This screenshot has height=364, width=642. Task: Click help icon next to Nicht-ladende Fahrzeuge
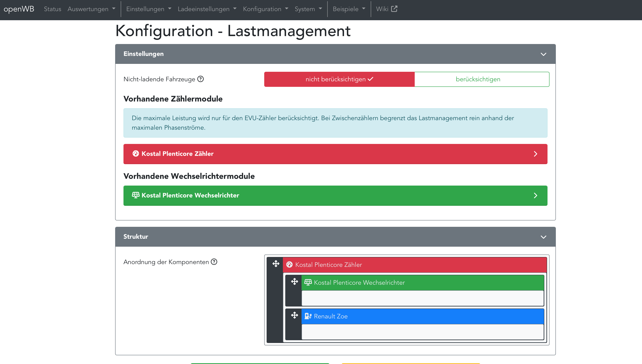tap(201, 79)
